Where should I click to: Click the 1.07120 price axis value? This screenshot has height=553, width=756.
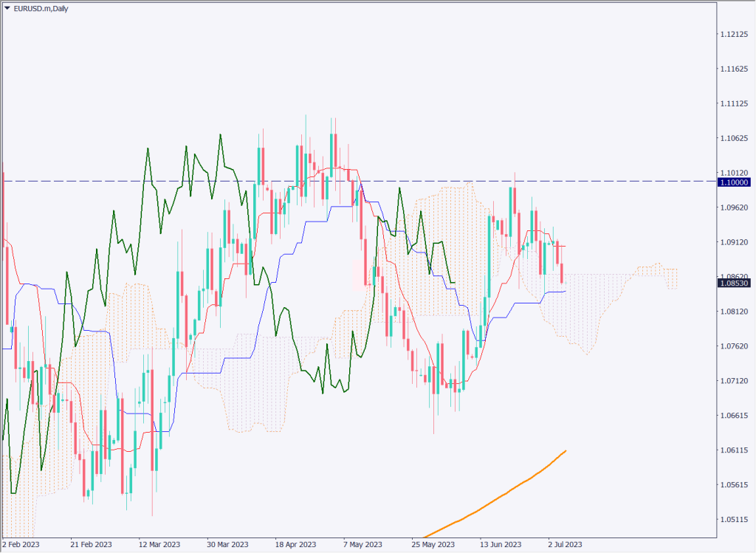coord(735,381)
